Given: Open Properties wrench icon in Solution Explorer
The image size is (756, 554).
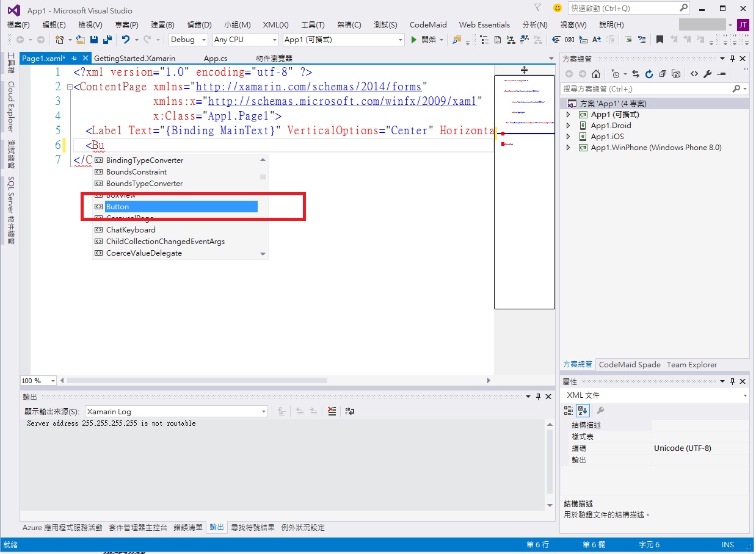Looking at the screenshot, I should tap(708, 74).
